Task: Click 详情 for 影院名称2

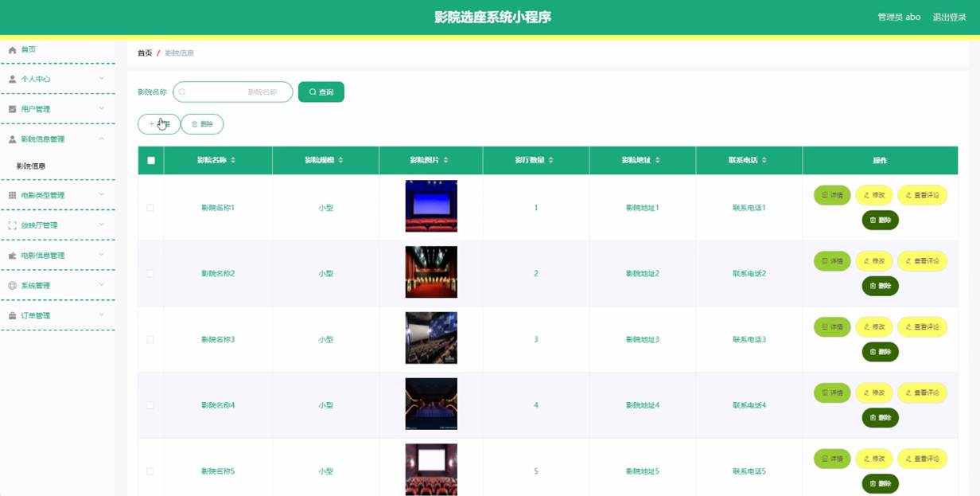Action: (x=832, y=261)
